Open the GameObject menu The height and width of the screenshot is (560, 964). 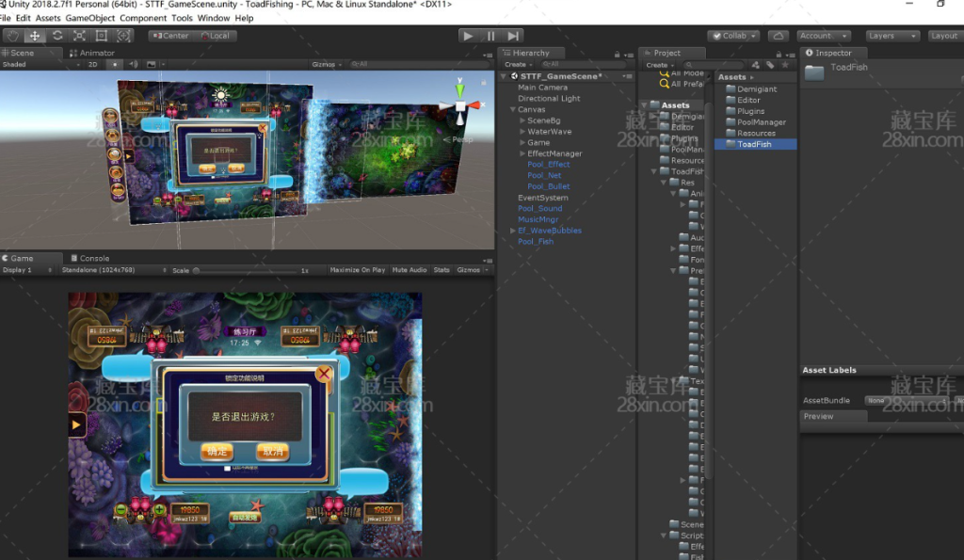(90, 18)
